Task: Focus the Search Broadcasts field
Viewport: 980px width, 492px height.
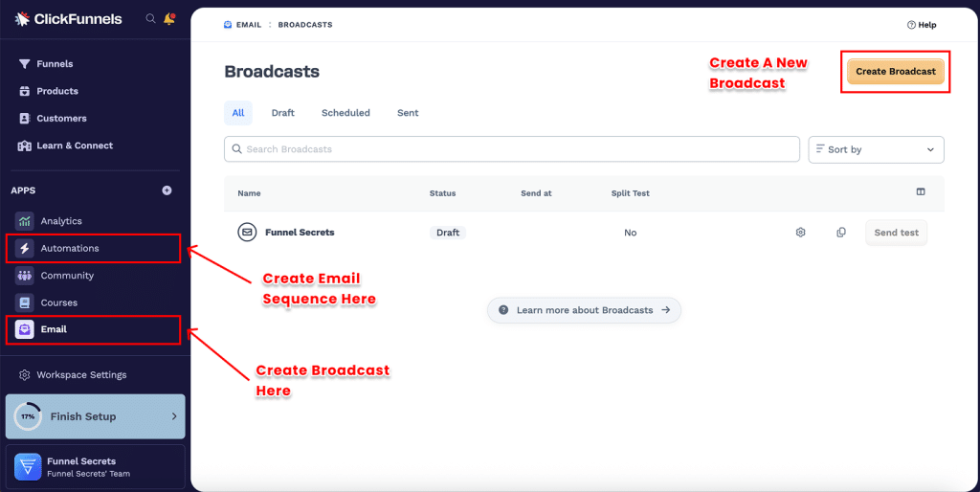Action: [x=512, y=149]
